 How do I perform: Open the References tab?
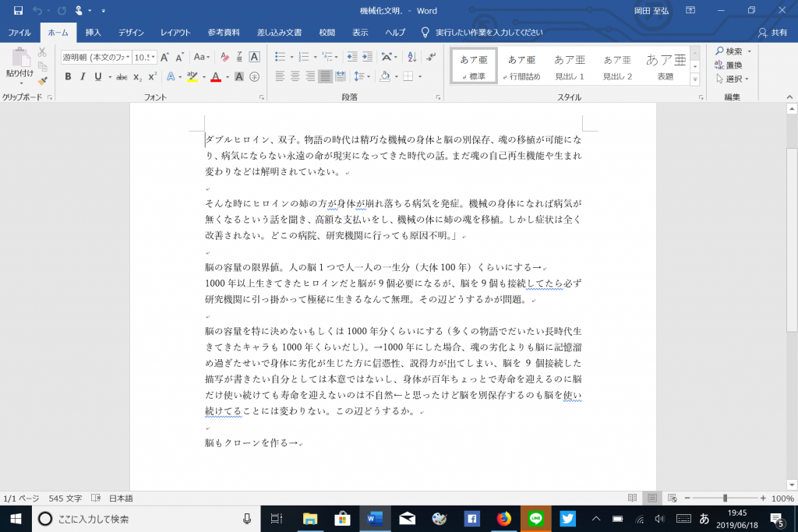pyautogui.click(x=224, y=33)
